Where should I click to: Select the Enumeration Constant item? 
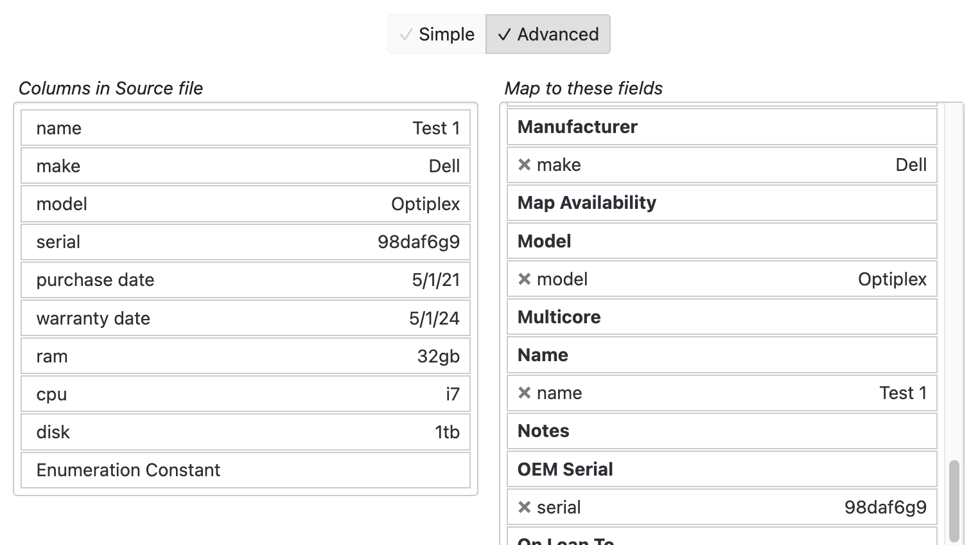tap(246, 470)
